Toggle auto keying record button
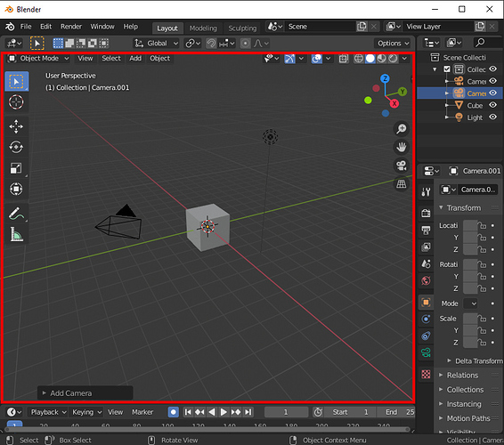504x445 pixels. (x=174, y=412)
